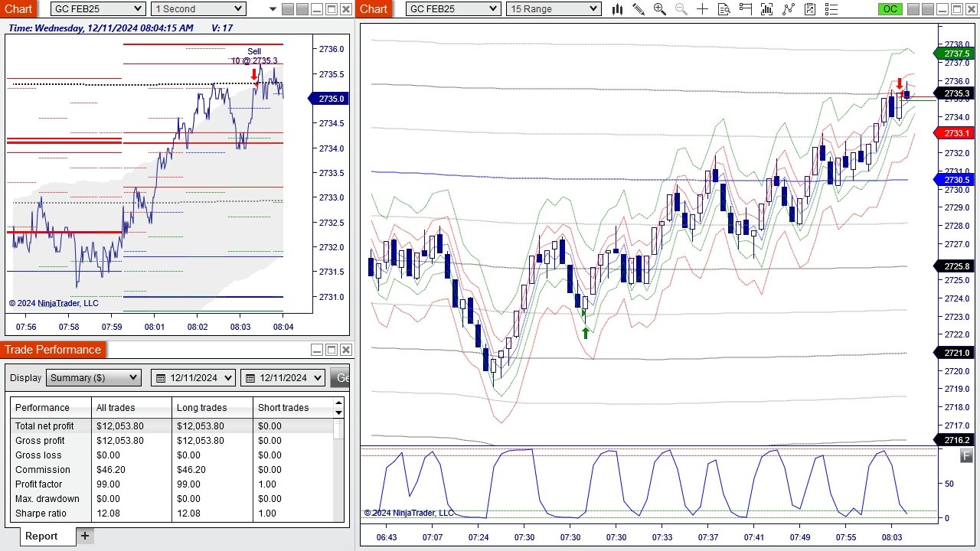The height and width of the screenshot is (551, 980).
Task: Open chart Properties list icon
Action: click(831, 9)
